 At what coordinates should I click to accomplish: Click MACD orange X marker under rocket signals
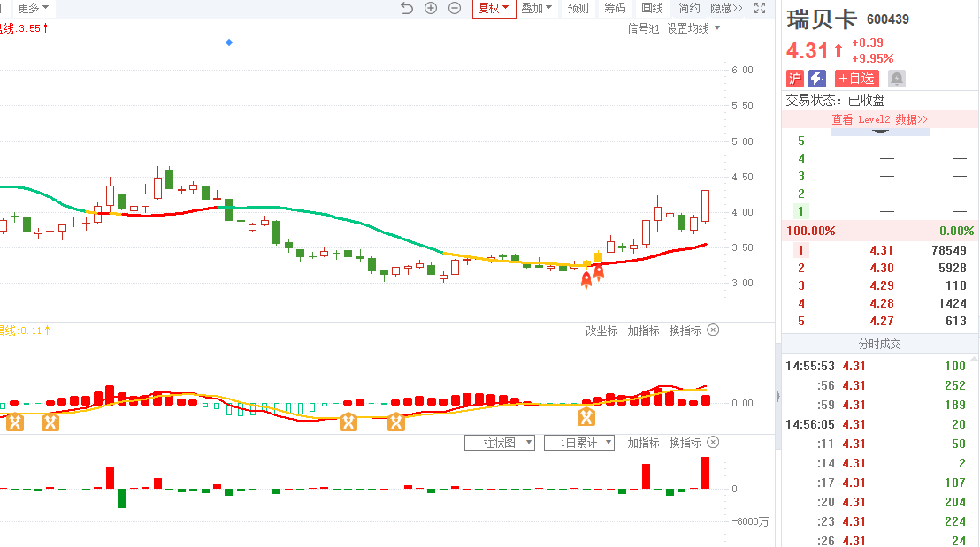pos(586,416)
